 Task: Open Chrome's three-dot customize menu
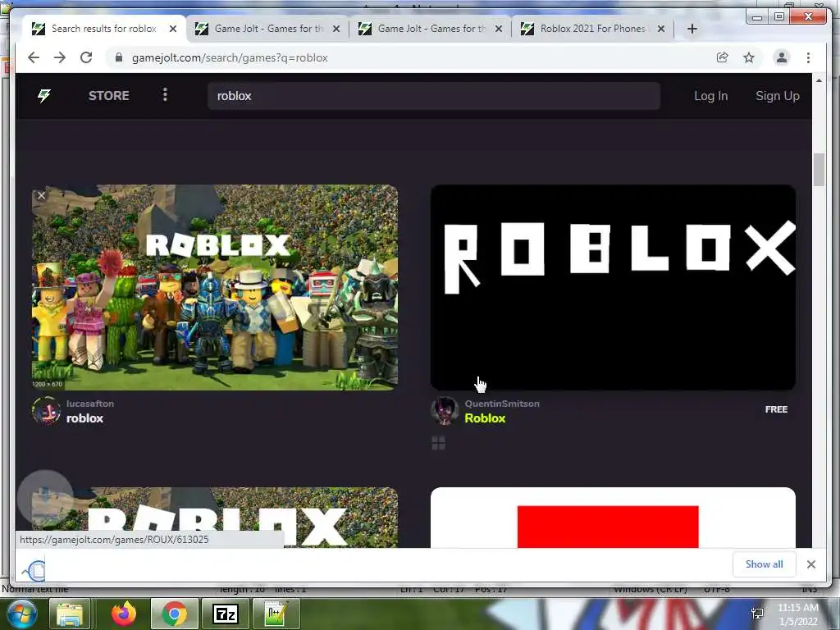click(x=808, y=57)
